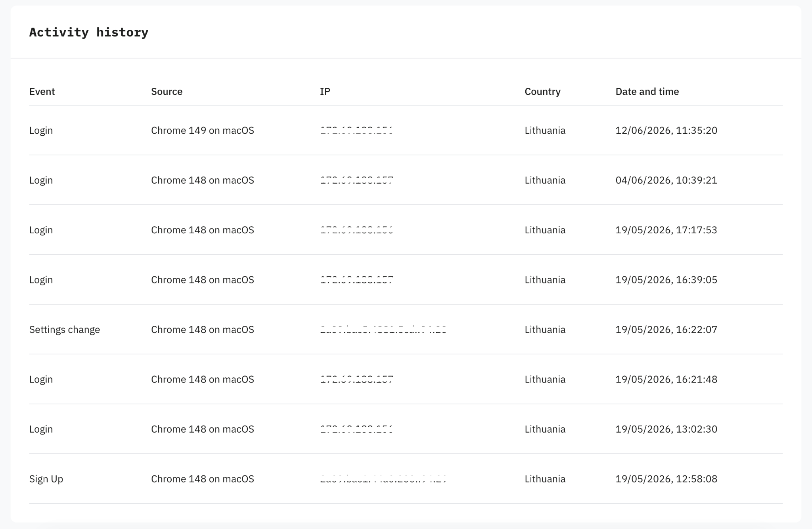The width and height of the screenshot is (812, 529).
Task: Click the blurred IP in the 04/06/2026 row
Action: (x=357, y=180)
